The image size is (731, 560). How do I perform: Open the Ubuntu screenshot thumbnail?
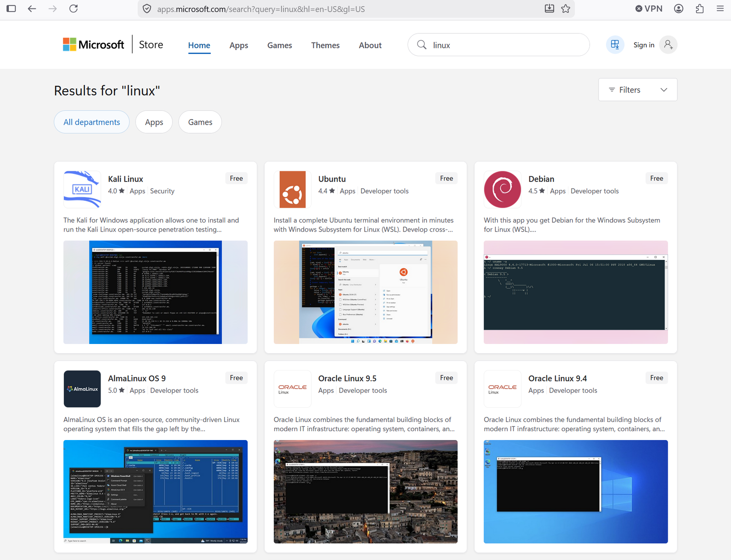[x=365, y=292]
